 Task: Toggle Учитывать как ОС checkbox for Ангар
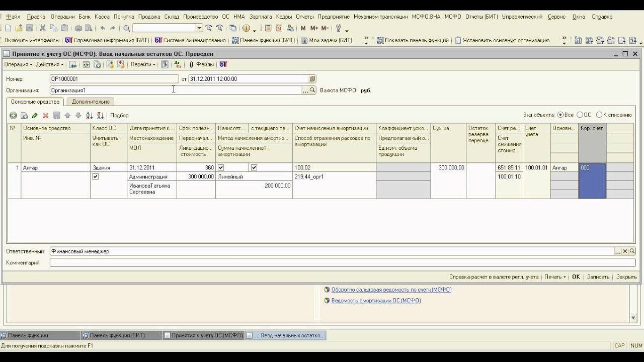point(96,176)
